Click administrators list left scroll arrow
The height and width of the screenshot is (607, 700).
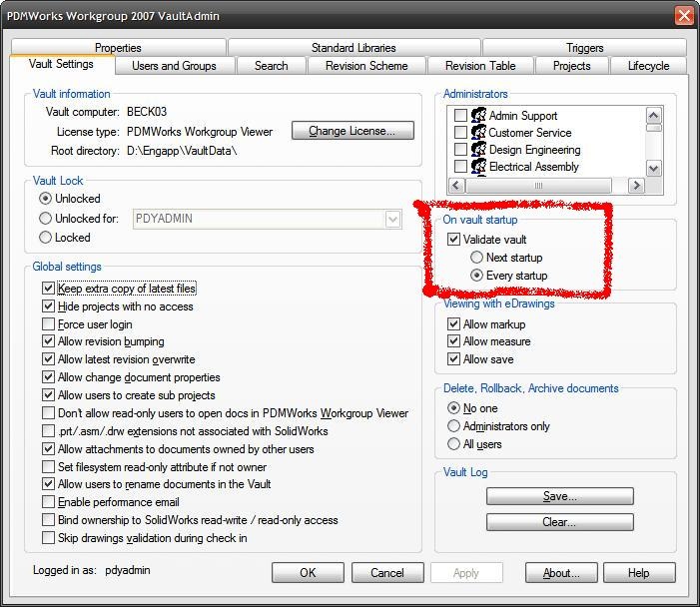pyautogui.click(x=455, y=186)
